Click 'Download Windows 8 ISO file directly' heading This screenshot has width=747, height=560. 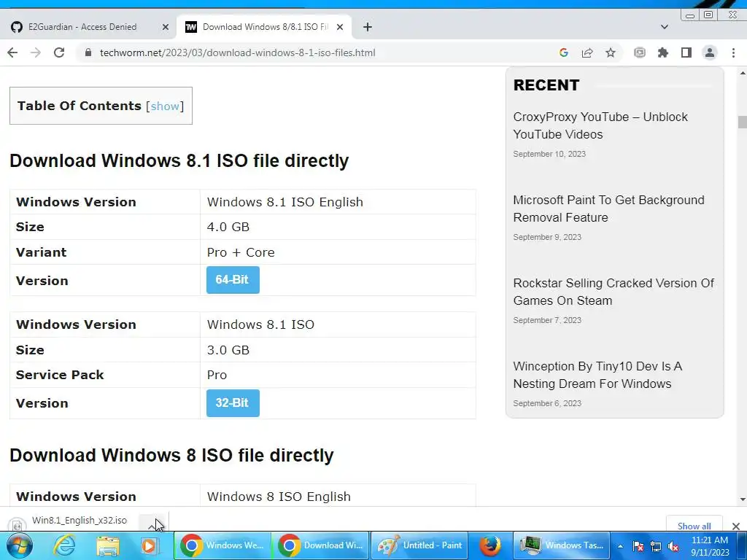(171, 455)
